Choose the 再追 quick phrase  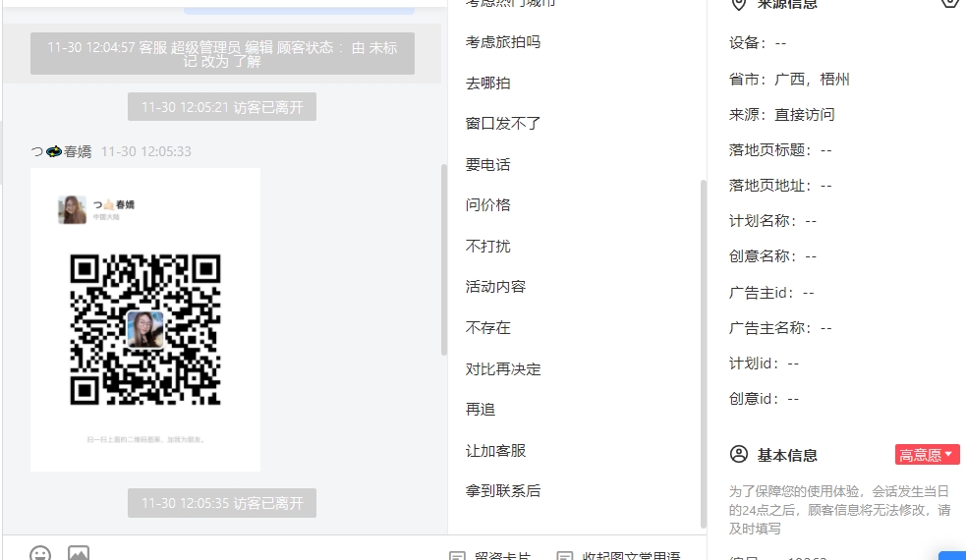481,410
